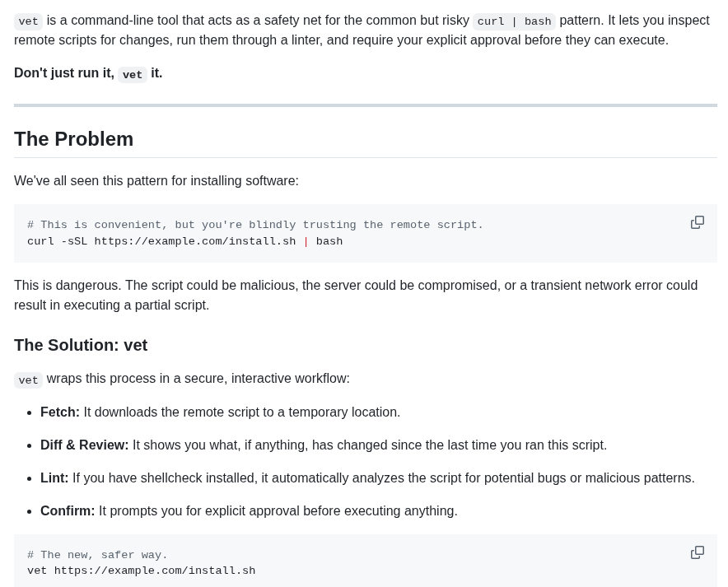Viewport: 728px width, 587px height.
Task: Click the red pipe character in code
Action: tap(306, 241)
